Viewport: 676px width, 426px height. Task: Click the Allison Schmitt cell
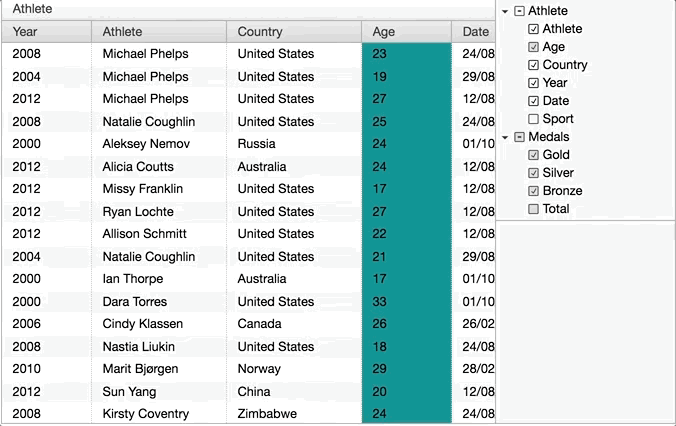point(159,234)
